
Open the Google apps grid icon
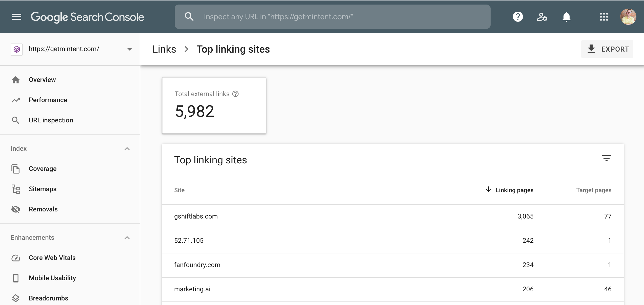[605, 16]
